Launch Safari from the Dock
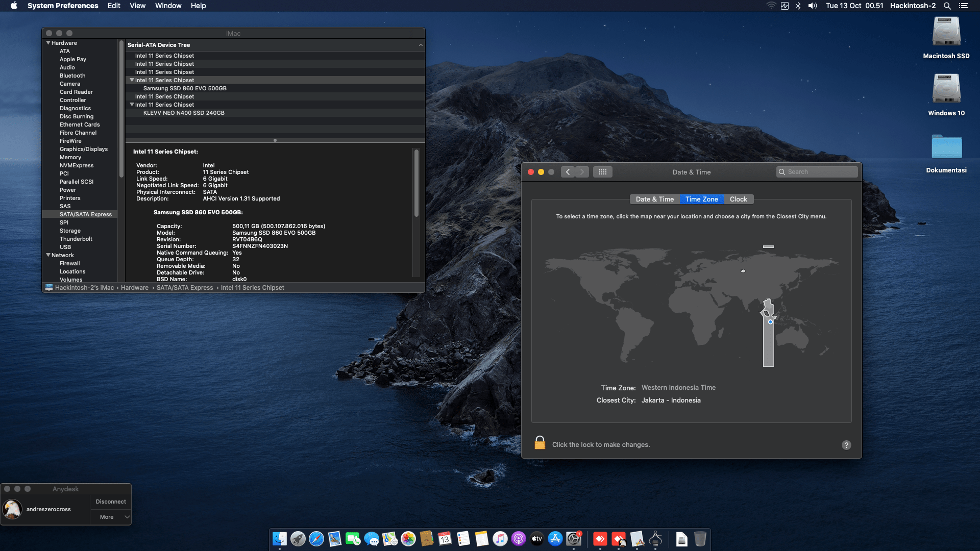 coord(316,539)
